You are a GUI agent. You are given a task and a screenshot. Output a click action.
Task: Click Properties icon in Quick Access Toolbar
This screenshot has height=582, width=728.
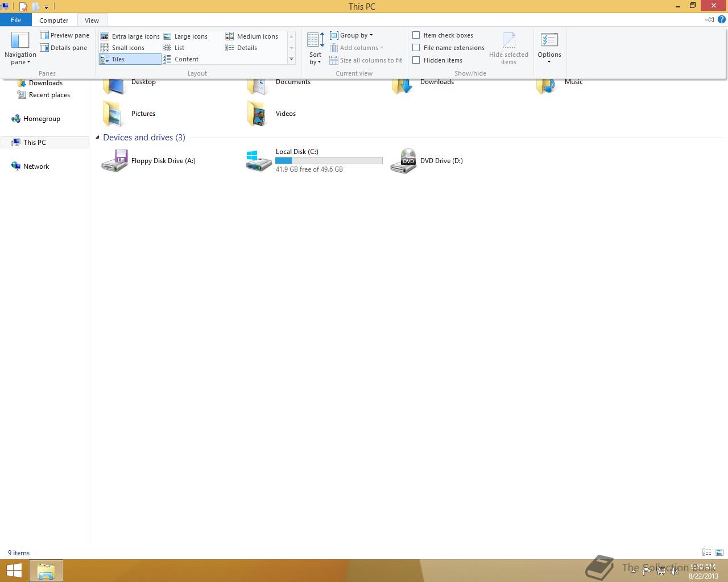(23, 7)
